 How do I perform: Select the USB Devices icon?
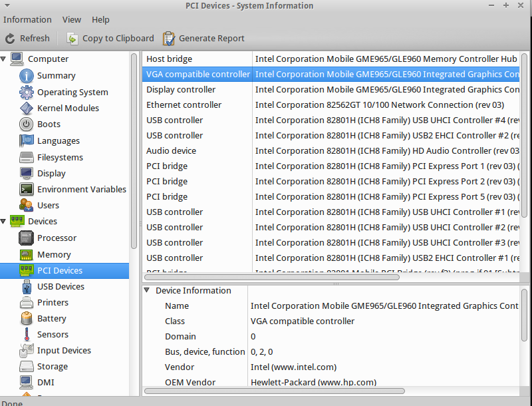click(x=27, y=287)
